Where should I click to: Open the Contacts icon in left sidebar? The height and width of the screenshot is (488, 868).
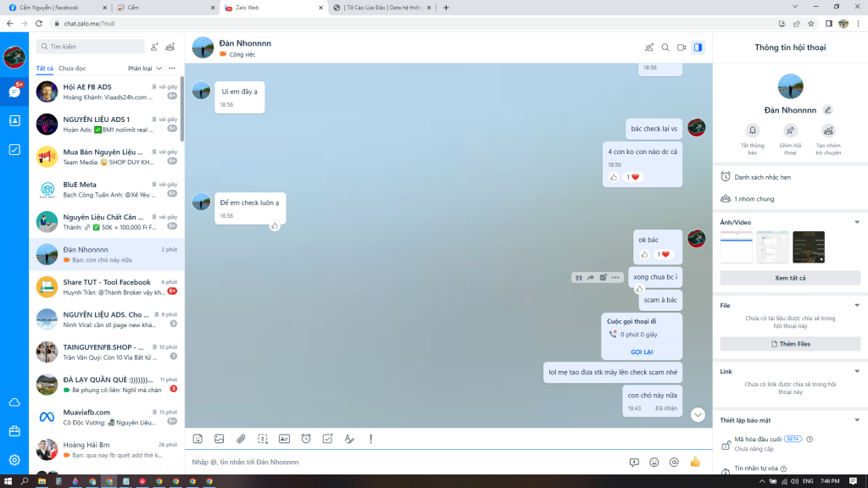(x=14, y=120)
